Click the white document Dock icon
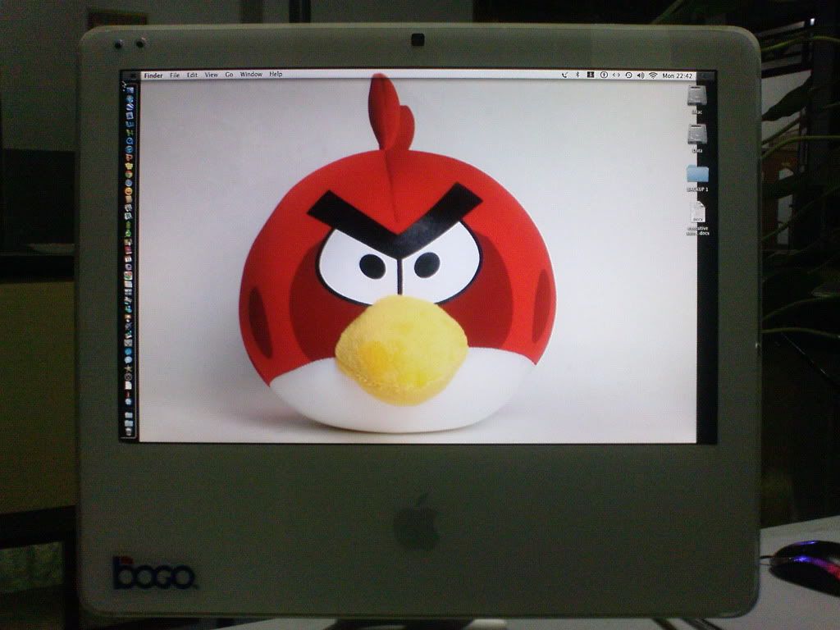Image resolution: width=840 pixels, height=630 pixels. pos(129,386)
